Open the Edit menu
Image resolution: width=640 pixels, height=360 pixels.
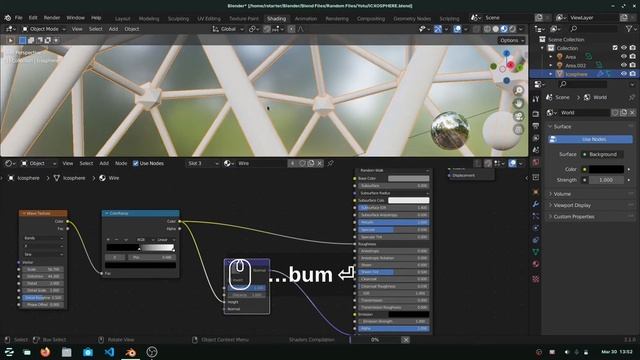[x=33, y=18]
